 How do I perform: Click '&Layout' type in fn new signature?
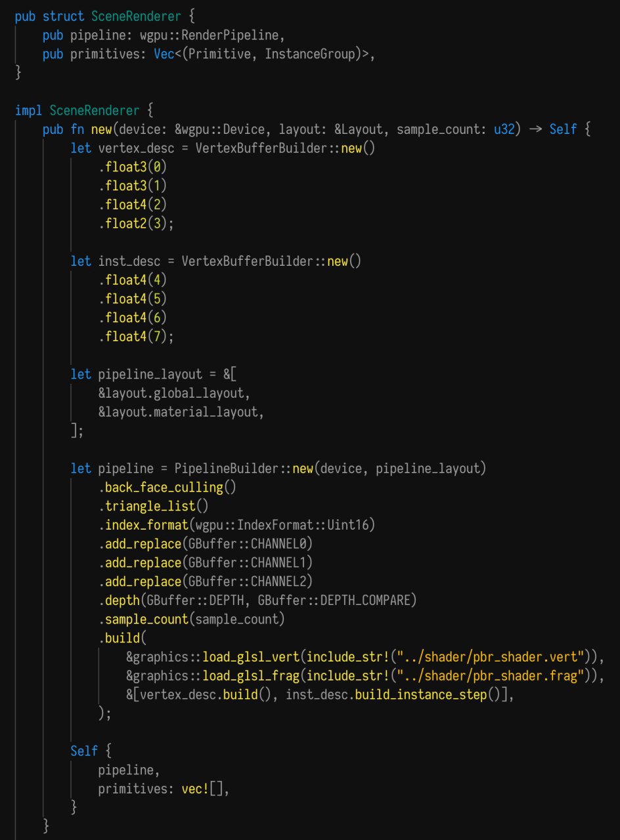coord(359,129)
